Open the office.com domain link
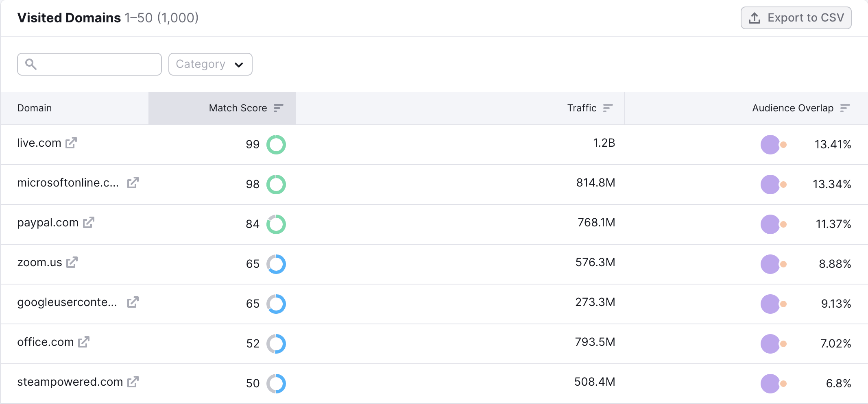The image size is (868, 404). coord(46,342)
